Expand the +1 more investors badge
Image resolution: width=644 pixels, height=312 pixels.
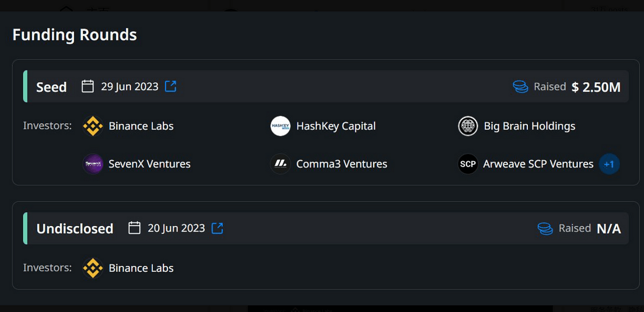[609, 164]
